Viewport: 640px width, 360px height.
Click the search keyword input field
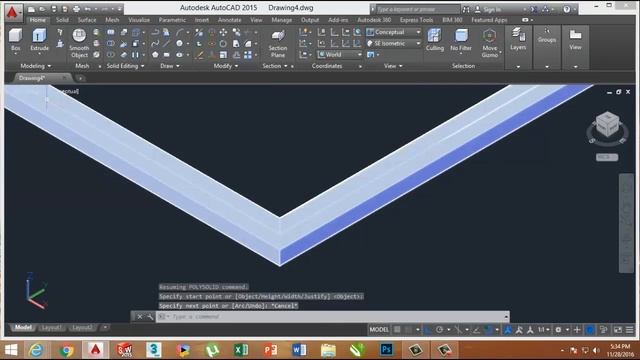point(417,9)
